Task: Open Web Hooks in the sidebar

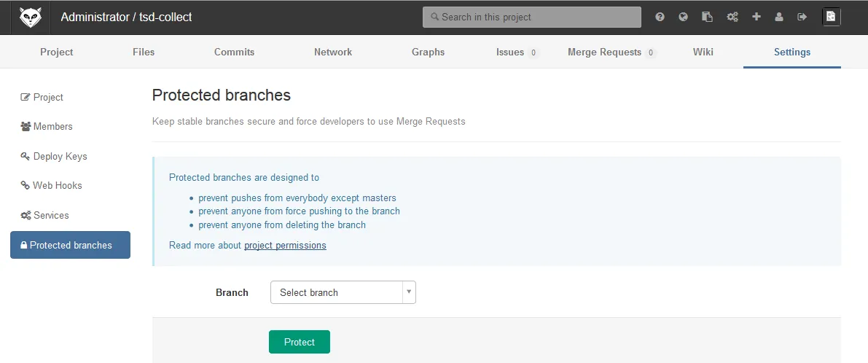Action: pyautogui.click(x=70, y=185)
